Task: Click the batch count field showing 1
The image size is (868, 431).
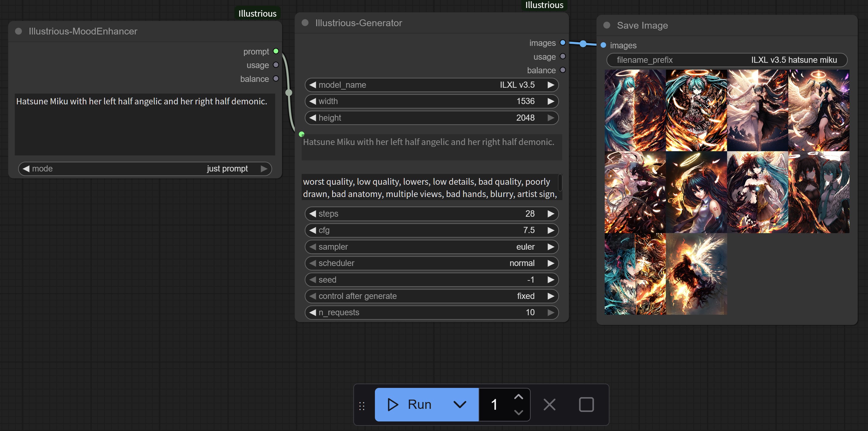Action: (x=494, y=405)
